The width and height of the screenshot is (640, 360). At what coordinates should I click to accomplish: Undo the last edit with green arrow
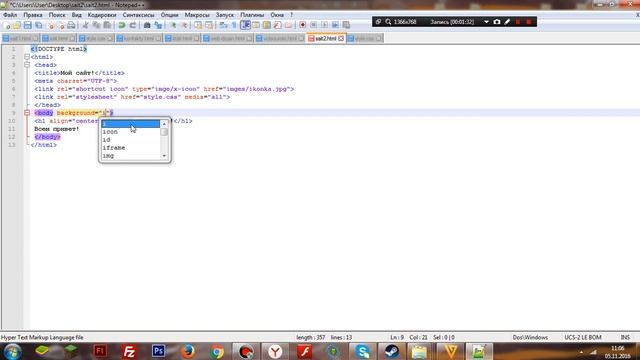point(122,25)
